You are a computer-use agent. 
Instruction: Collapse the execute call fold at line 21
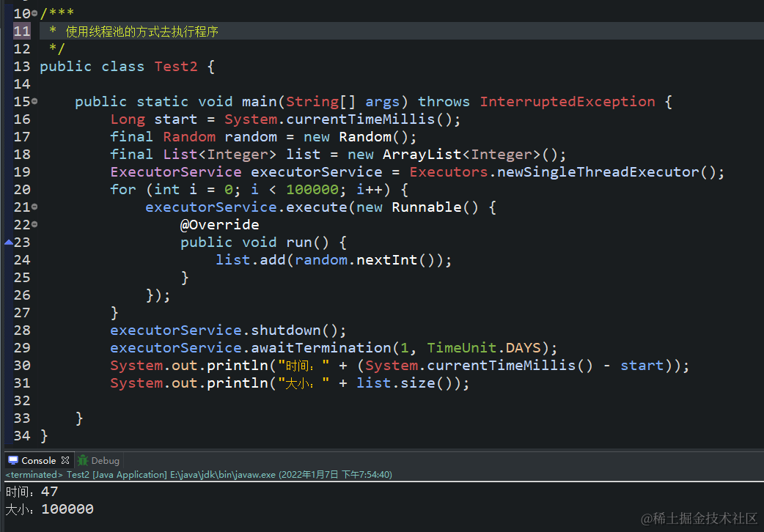[x=34, y=207]
